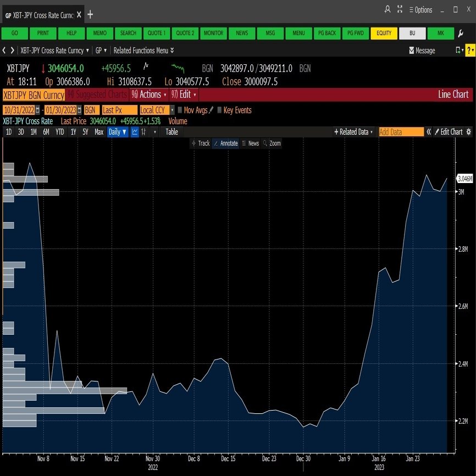Click the yellow EQUITY key
The width and height of the screenshot is (476, 476).
click(x=384, y=33)
